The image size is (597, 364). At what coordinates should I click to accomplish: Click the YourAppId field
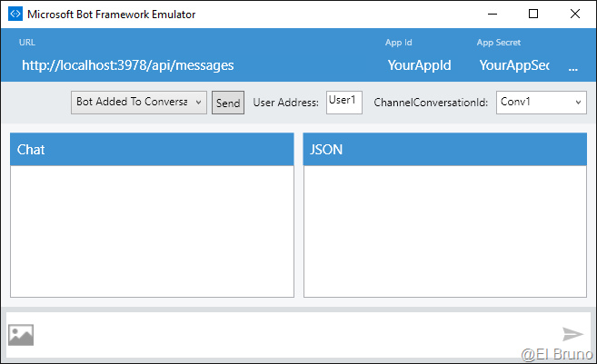pos(419,65)
